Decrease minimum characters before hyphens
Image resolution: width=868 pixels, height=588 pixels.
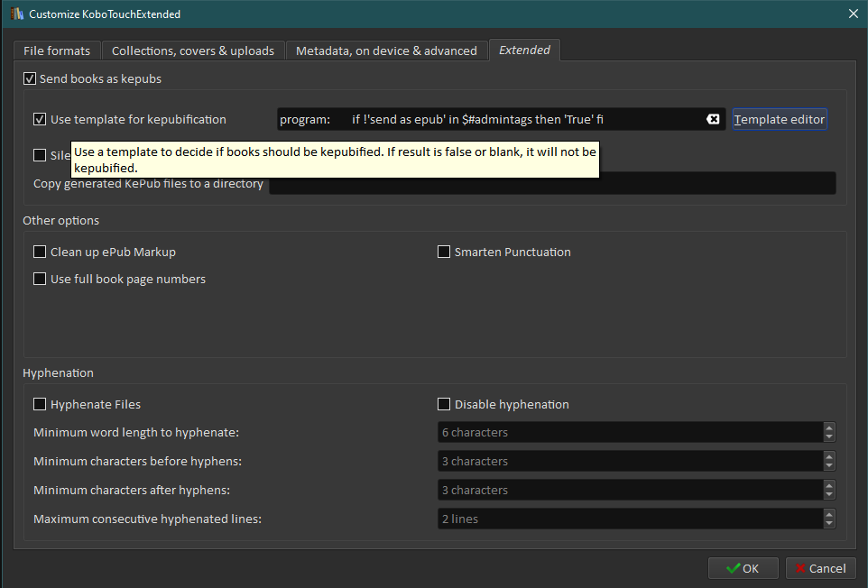pos(829,466)
